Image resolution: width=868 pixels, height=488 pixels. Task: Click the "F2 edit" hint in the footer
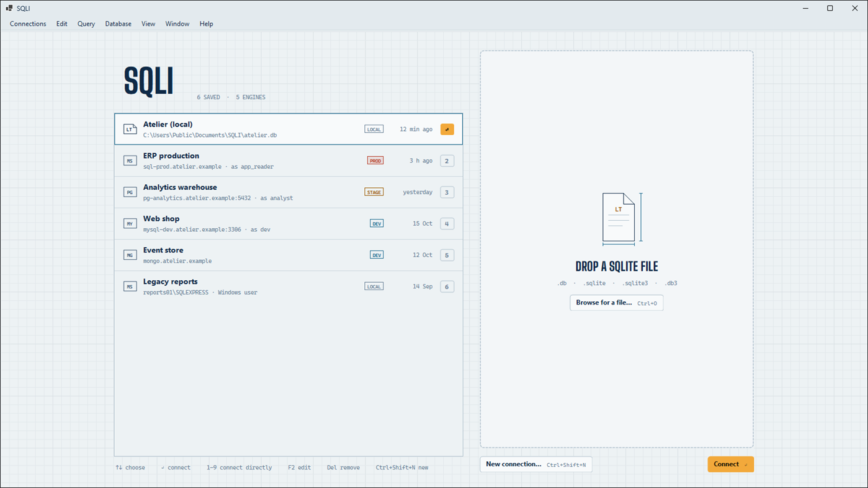coord(300,468)
